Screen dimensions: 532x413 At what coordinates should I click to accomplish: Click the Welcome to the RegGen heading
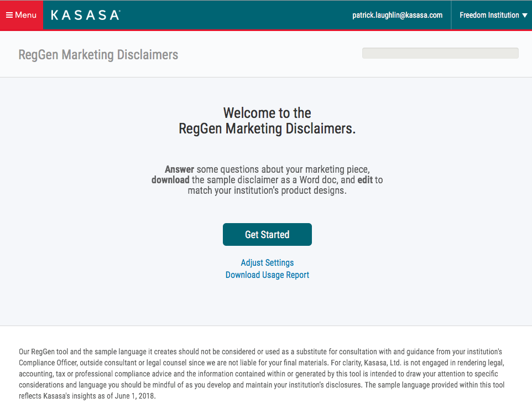pos(267,121)
